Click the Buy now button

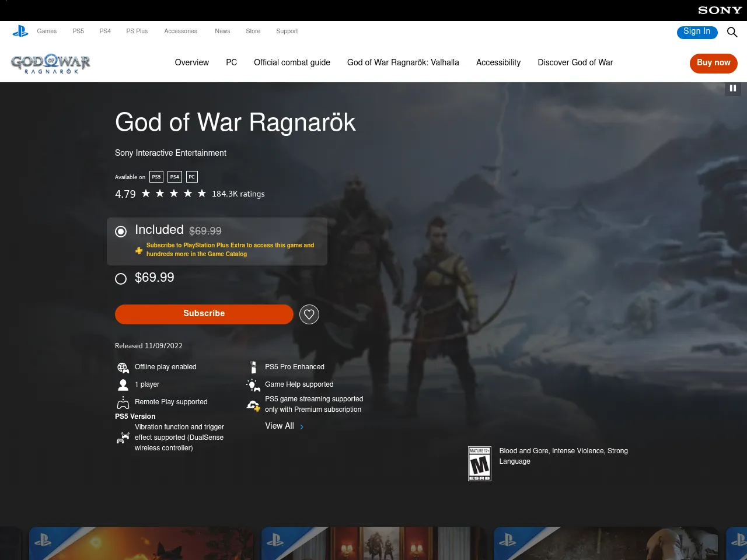(x=713, y=63)
